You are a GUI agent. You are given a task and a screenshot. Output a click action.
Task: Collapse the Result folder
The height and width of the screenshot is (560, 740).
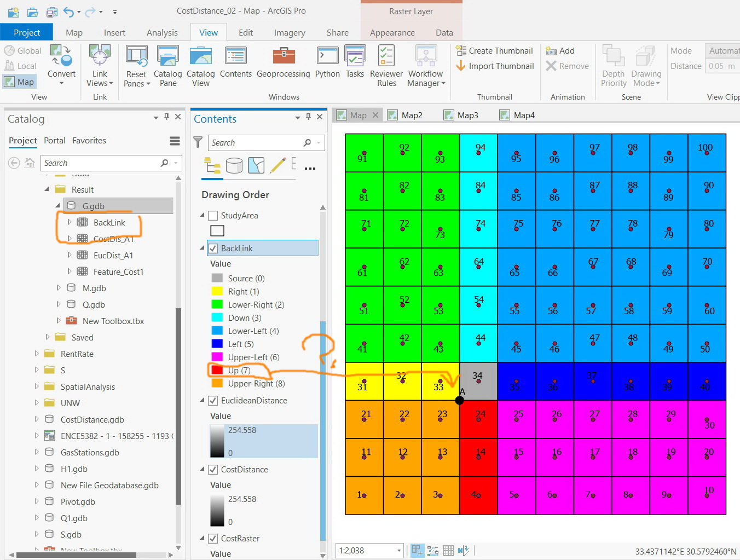pos(47,189)
